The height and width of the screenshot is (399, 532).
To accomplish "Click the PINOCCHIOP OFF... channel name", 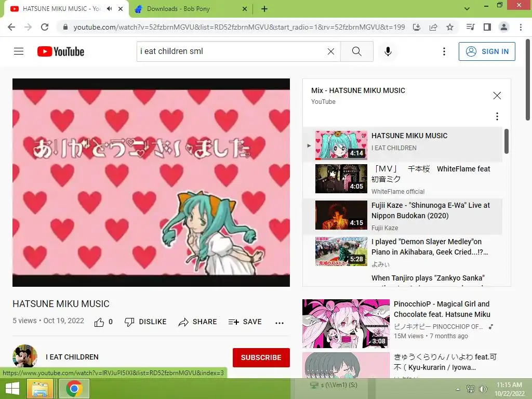I will [x=438, y=327].
